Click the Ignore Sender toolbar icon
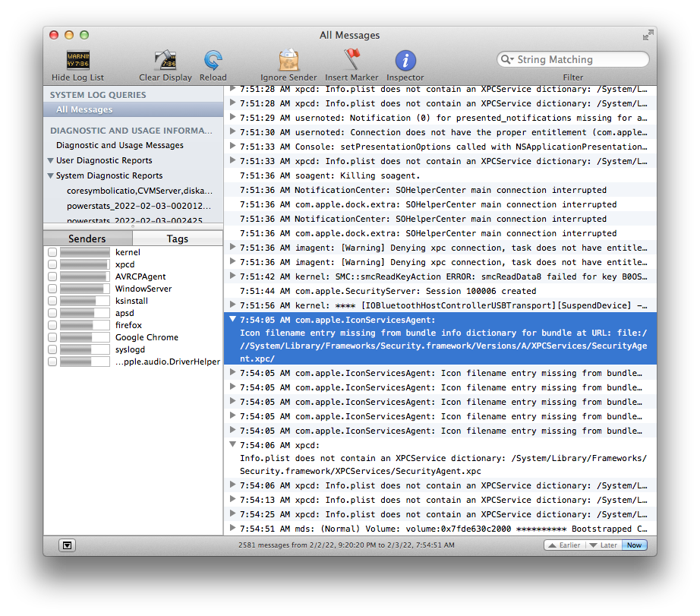The height and width of the screenshot is (616, 700). pos(289,60)
